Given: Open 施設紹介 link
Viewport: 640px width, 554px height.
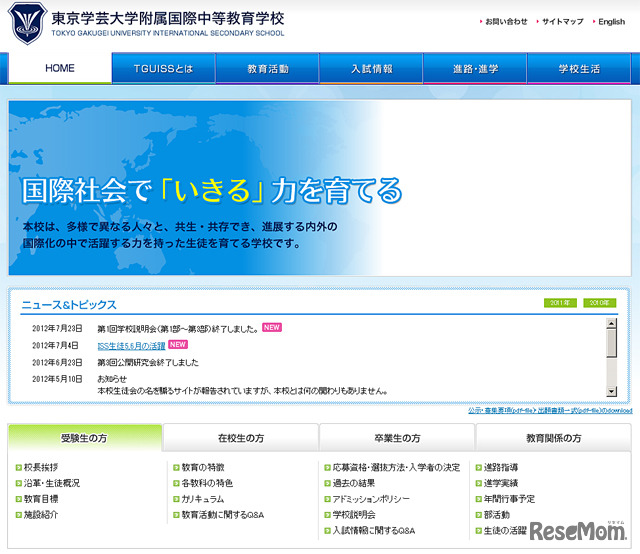Looking at the screenshot, I should tap(41, 515).
